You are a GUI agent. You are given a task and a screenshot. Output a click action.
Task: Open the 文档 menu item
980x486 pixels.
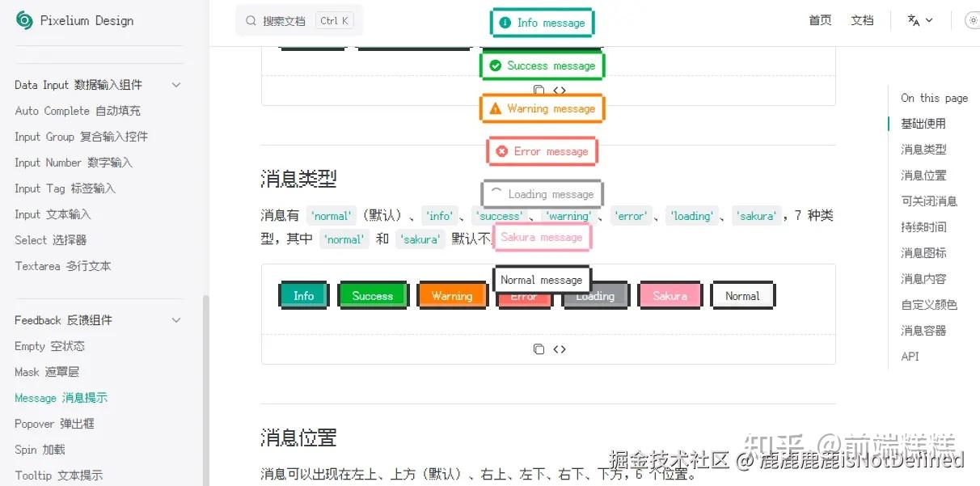pyautogui.click(x=862, y=19)
